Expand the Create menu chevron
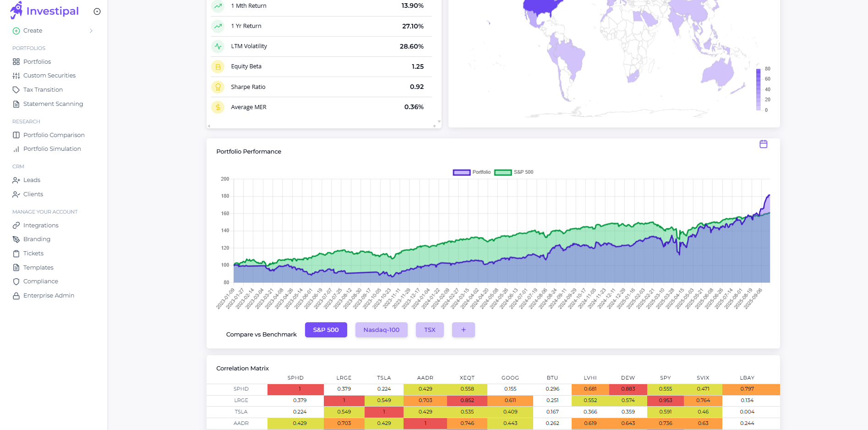The image size is (868, 430). pyautogui.click(x=90, y=30)
